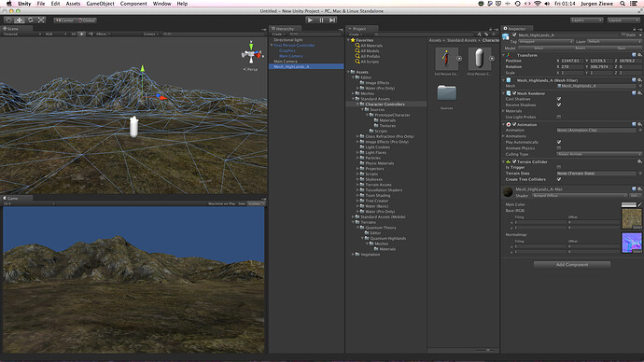
Task: Open the Window menu
Action: [x=161, y=4]
